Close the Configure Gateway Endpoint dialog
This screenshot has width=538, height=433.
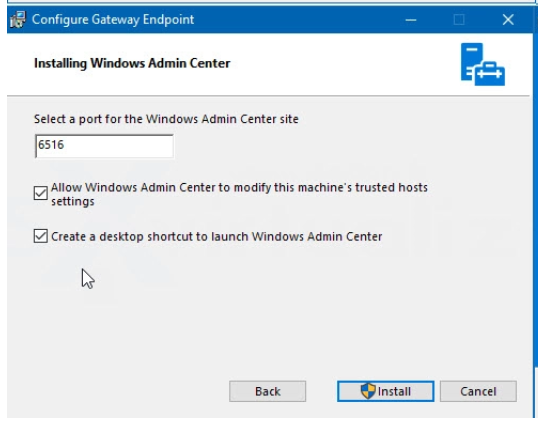coord(508,20)
